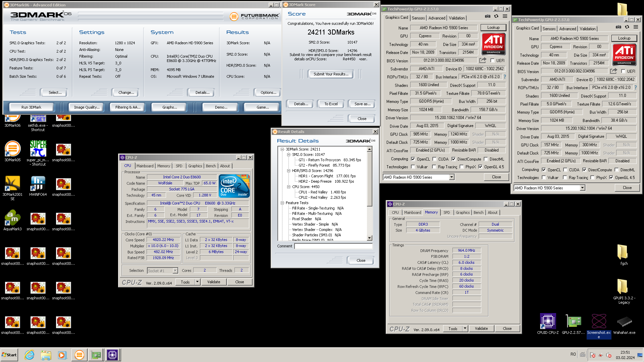Toggle UEFI checkbox in left GPU-Z window
Screen dimensions: 644x362
pos(492,61)
